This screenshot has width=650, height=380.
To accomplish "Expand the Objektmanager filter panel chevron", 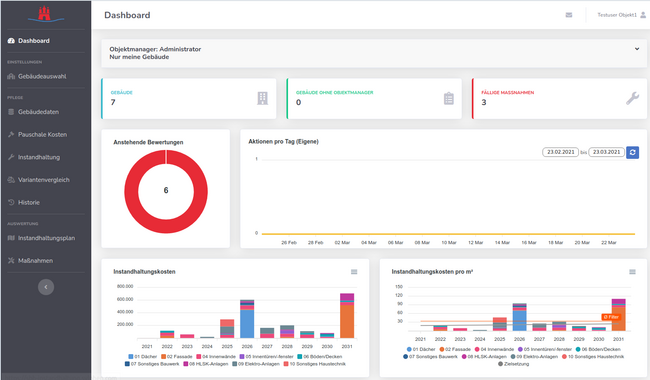I will point(637,49).
